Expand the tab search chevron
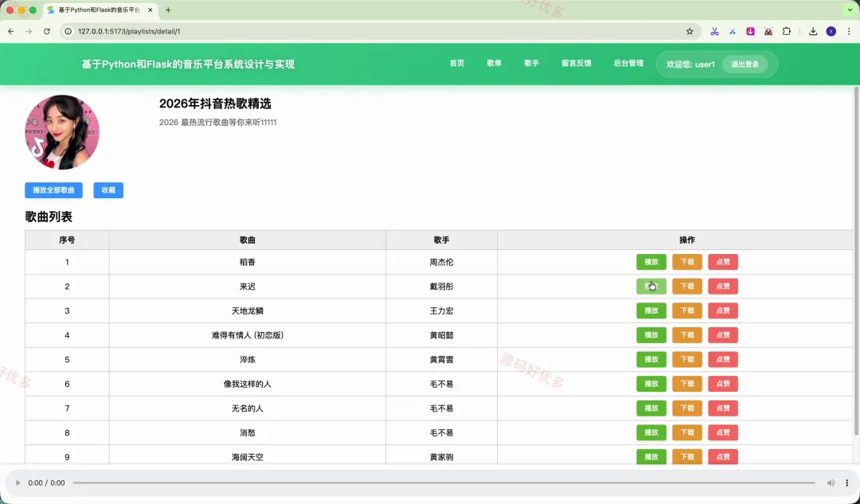This screenshot has width=860, height=504. click(850, 10)
